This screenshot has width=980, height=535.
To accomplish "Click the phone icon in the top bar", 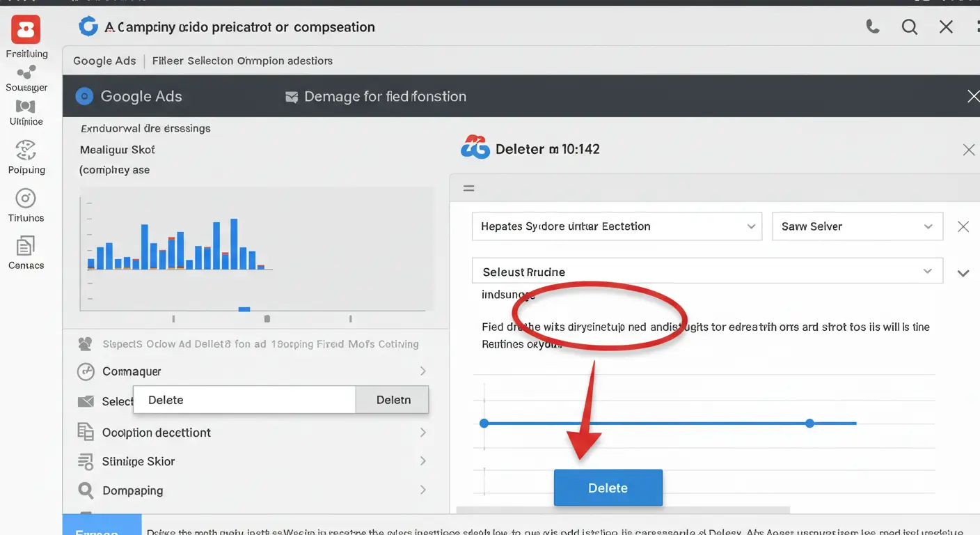I will [872, 26].
